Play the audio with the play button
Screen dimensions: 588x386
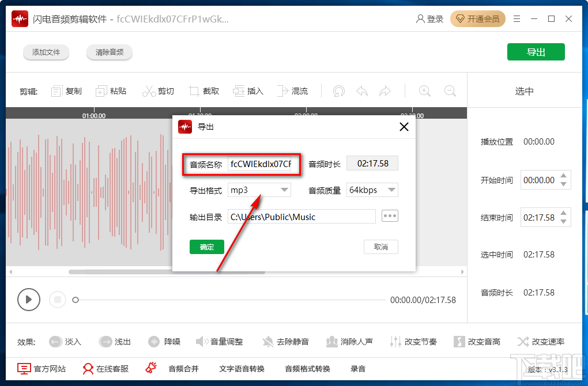tap(29, 300)
